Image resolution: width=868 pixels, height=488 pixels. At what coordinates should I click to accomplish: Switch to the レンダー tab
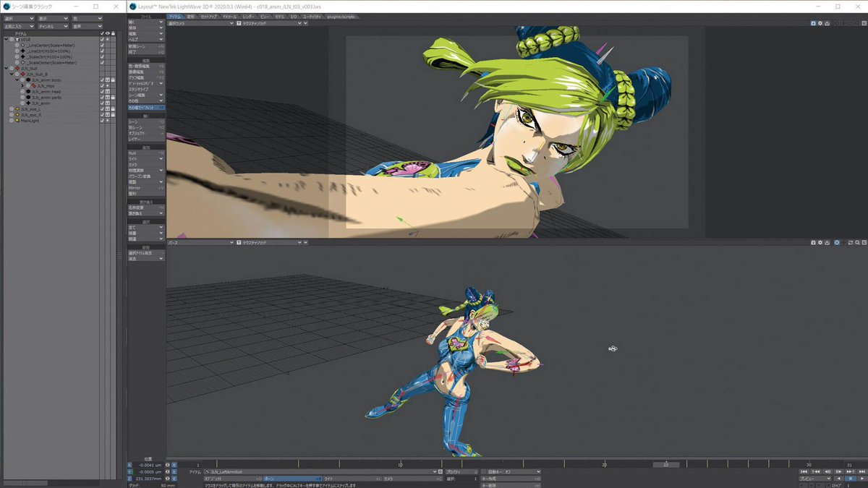pos(248,16)
